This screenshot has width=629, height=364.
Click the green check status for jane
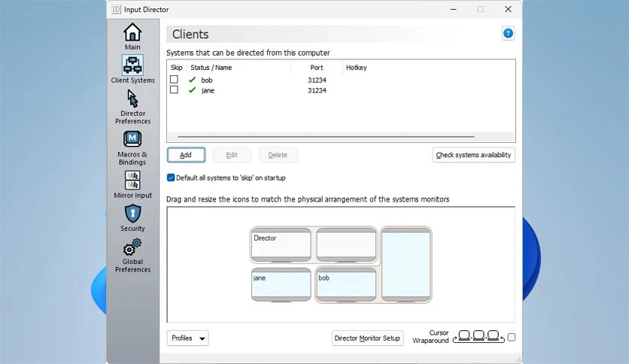coord(192,90)
